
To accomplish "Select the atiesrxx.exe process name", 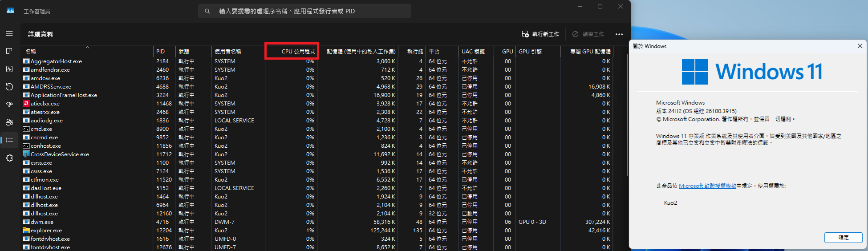I will (x=45, y=112).
